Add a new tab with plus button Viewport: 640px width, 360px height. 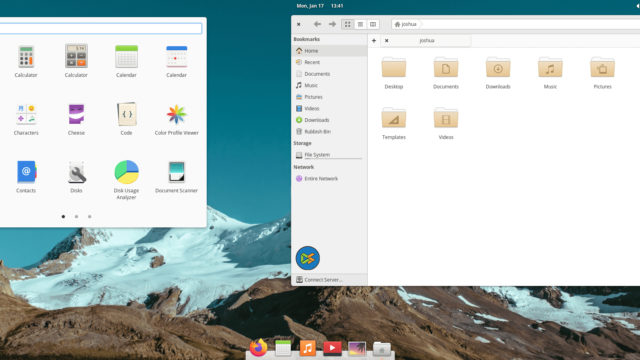(x=374, y=40)
